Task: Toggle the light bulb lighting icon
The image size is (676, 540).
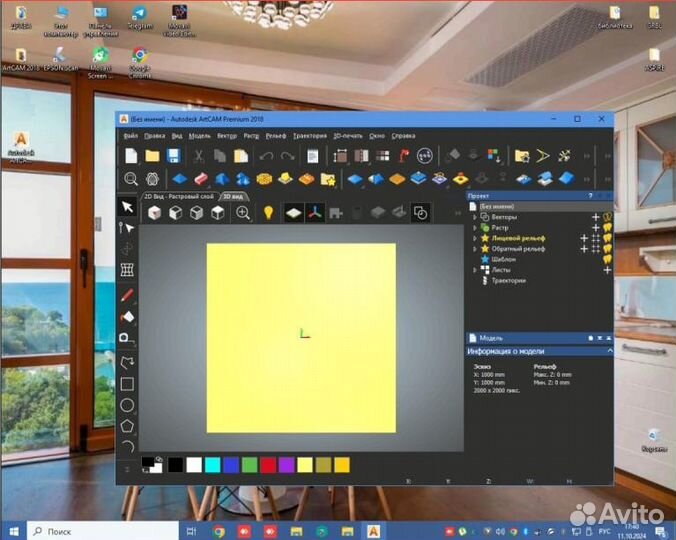Action: pyautogui.click(x=268, y=213)
